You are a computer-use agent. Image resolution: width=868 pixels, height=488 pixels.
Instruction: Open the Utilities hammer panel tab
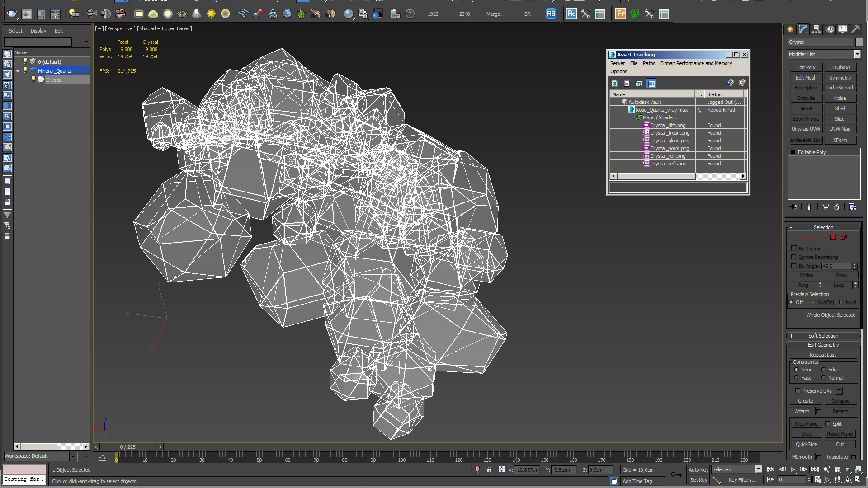(x=855, y=29)
